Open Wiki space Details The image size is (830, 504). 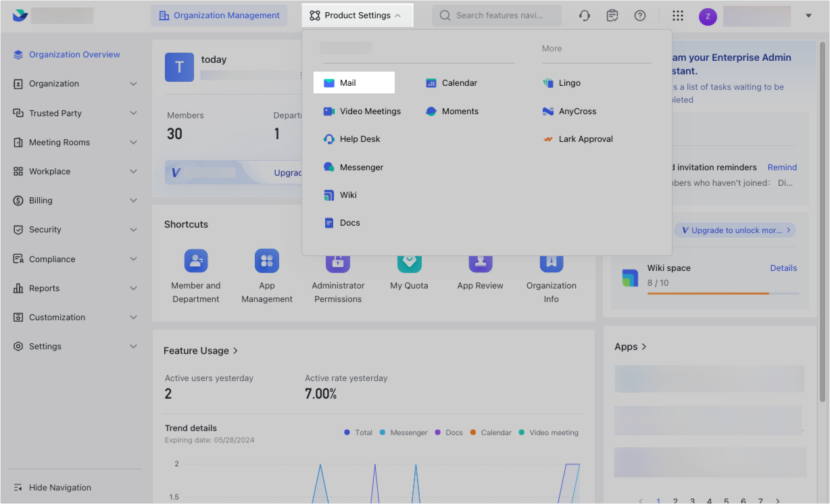pos(783,268)
